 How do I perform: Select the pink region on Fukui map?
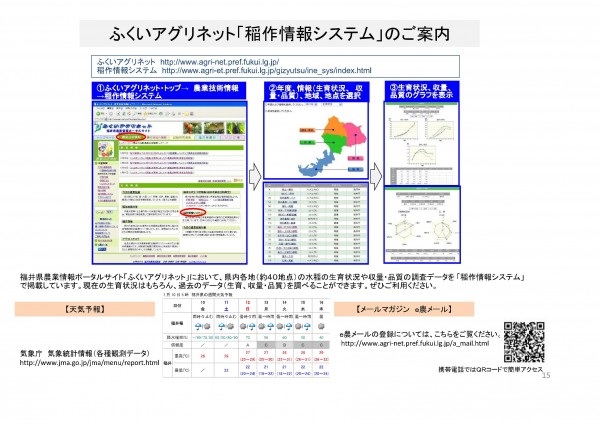[x=355, y=135]
